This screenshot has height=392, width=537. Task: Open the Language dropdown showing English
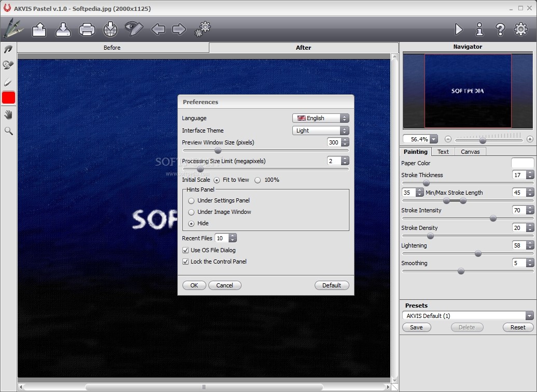(x=320, y=118)
